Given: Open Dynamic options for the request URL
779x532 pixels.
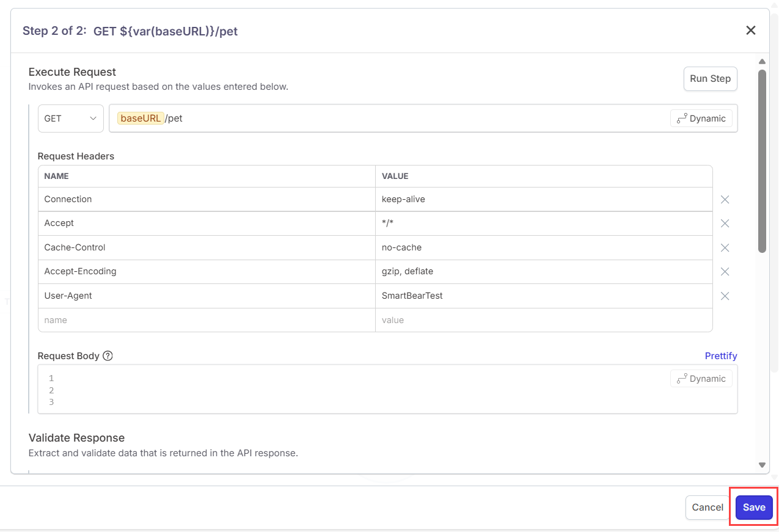Looking at the screenshot, I should [x=701, y=118].
